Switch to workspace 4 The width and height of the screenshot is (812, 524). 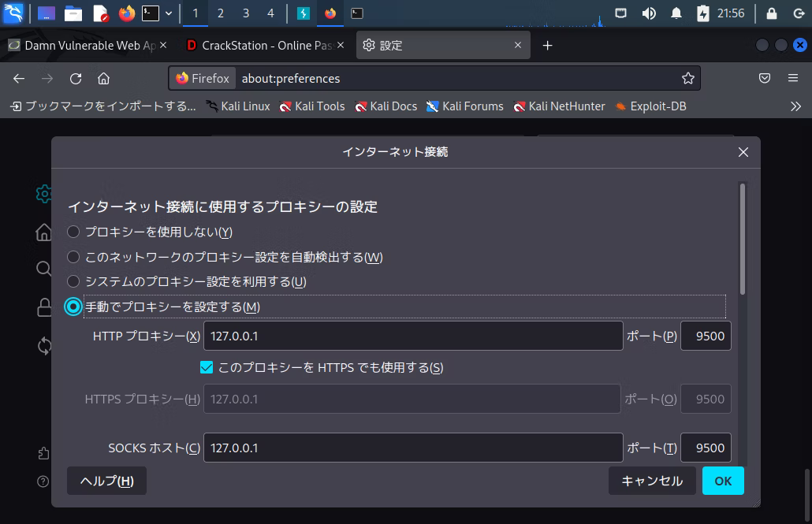click(x=271, y=13)
